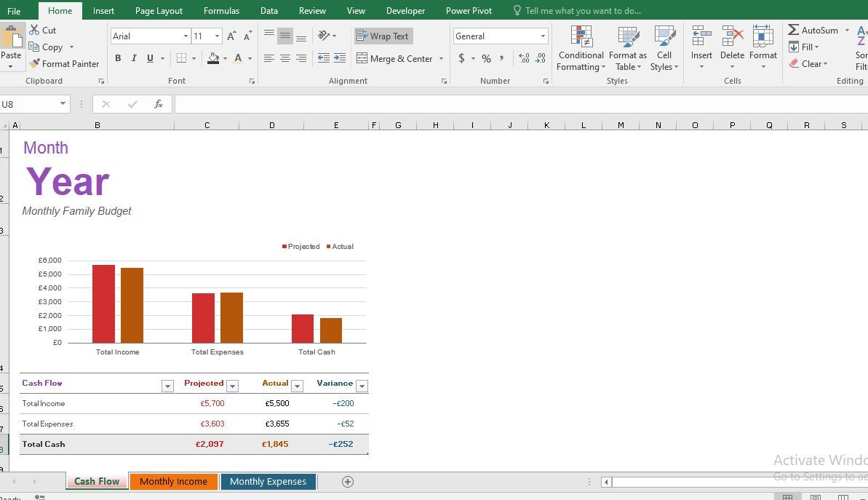Open the File menu
The width and height of the screenshot is (868, 500).
point(14,10)
